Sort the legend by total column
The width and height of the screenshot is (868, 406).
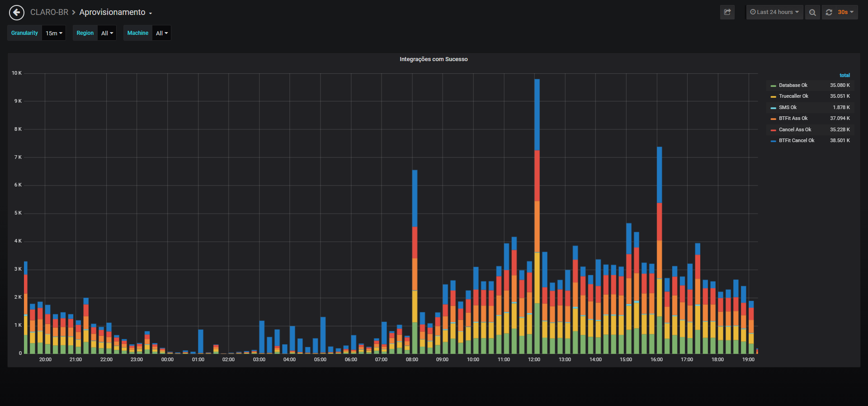844,75
